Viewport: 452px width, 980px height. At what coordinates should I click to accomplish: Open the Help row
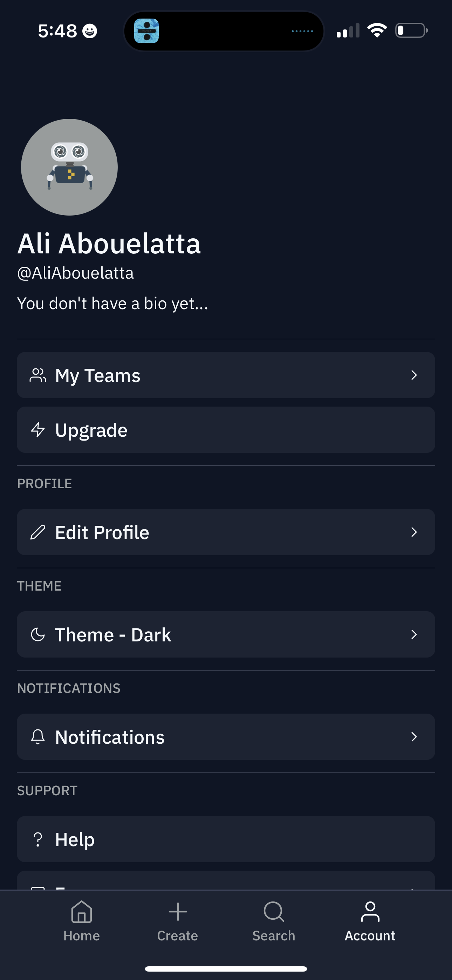(226, 839)
